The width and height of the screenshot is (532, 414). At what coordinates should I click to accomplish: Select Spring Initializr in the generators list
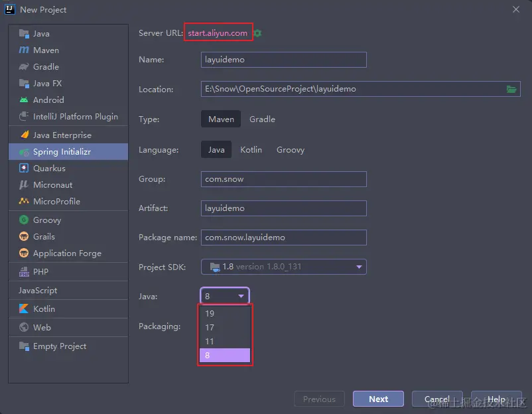pos(68,152)
